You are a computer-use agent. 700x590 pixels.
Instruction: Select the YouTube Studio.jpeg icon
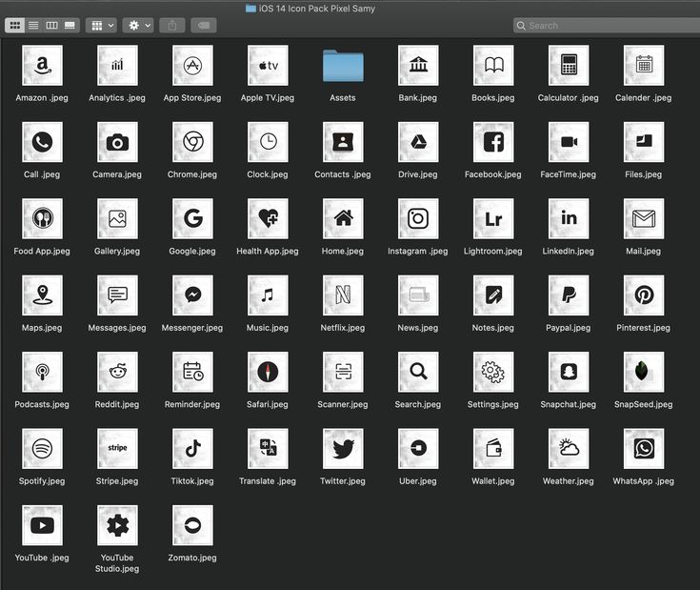(117, 525)
